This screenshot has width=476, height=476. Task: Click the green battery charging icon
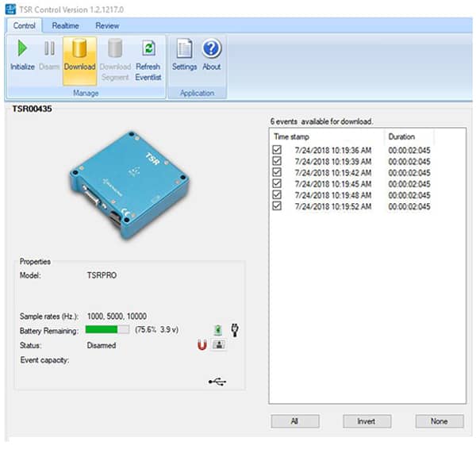[x=218, y=329]
